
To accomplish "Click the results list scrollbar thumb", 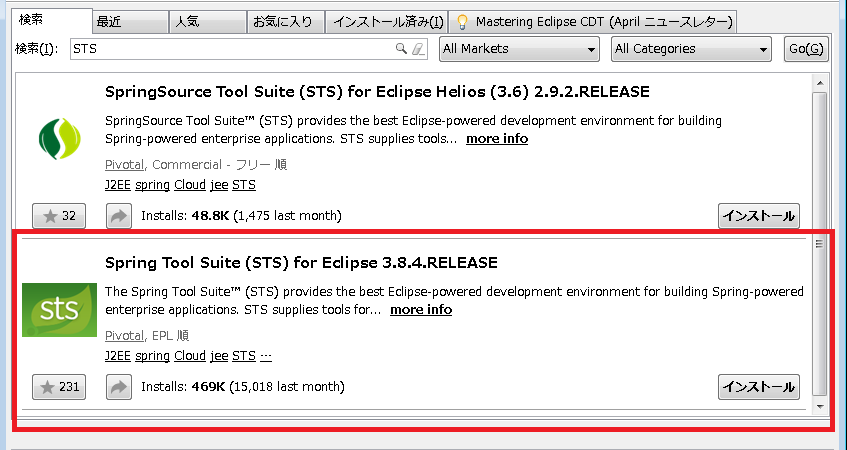I will coord(819,244).
